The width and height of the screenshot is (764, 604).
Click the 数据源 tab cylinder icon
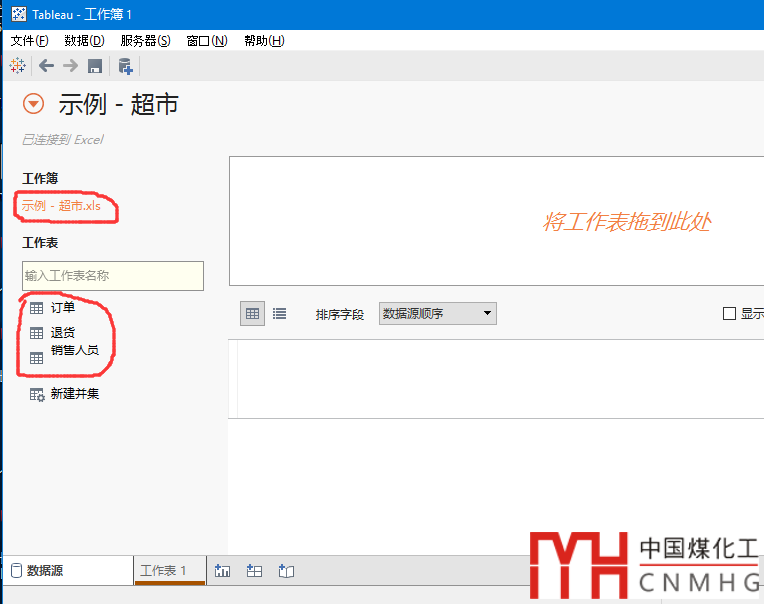tap(17, 570)
